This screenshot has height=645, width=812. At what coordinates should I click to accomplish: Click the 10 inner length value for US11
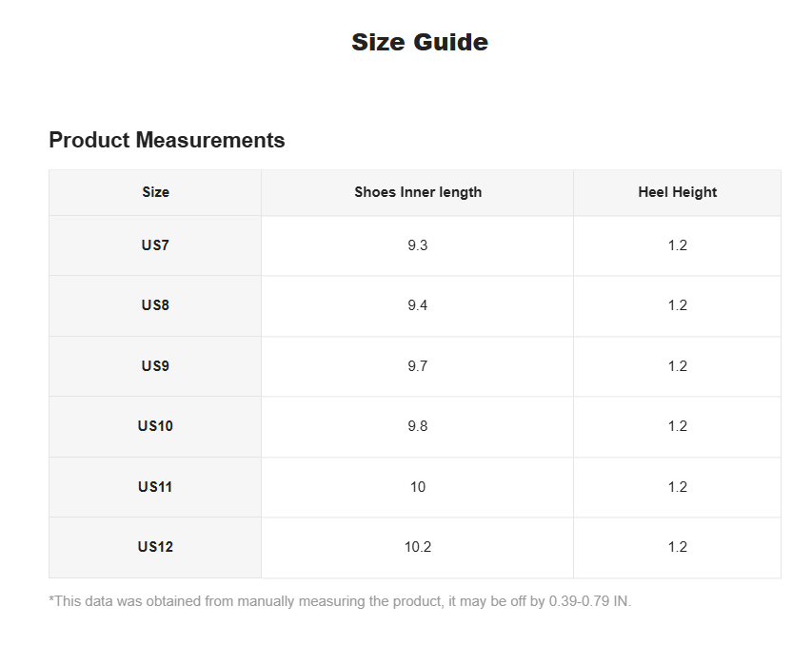[x=418, y=486]
